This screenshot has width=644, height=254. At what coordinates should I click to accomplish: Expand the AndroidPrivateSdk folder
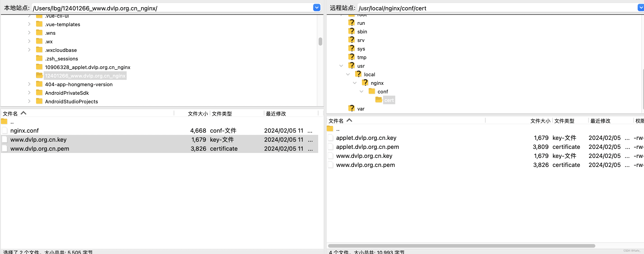(29, 92)
